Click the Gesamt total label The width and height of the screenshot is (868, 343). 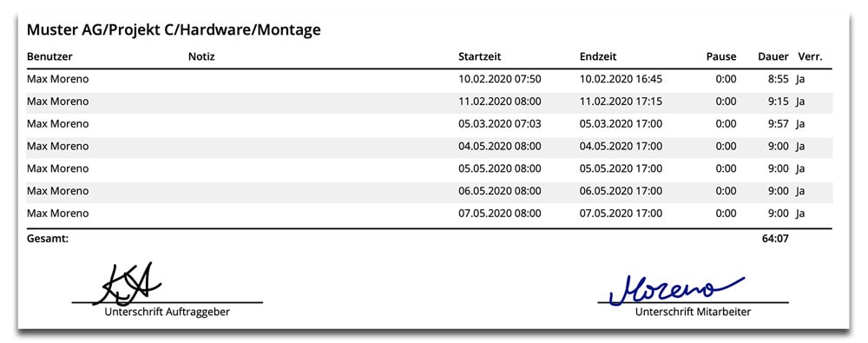tap(48, 239)
